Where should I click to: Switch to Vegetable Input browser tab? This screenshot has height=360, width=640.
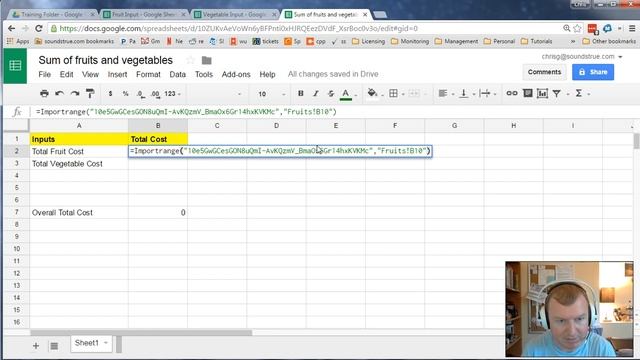pos(234,14)
